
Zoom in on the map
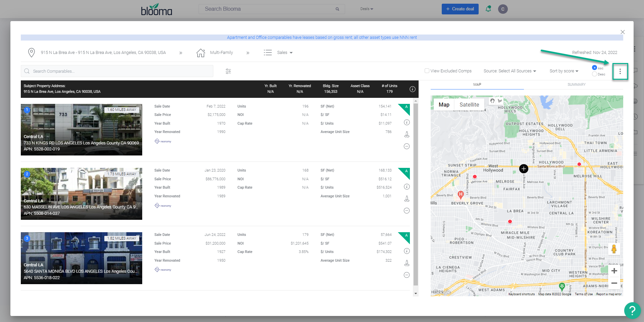pos(614,271)
